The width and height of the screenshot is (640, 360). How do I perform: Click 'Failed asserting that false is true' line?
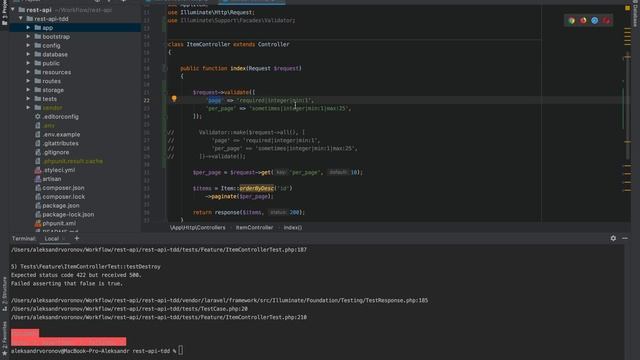pos(67,284)
